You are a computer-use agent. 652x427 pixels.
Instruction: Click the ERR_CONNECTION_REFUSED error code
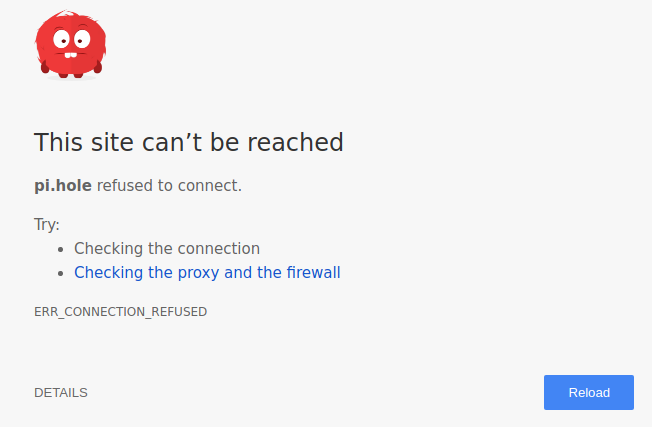(121, 312)
